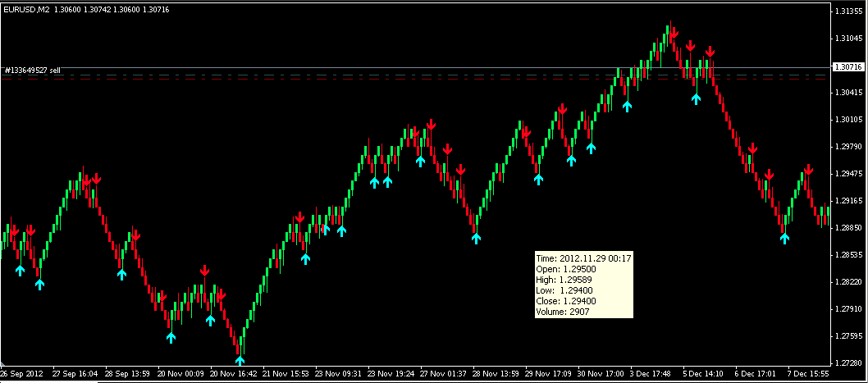Click time axis label 23 Nov 19:24
The height and width of the screenshot is (383, 868).
[x=391, y=373]
